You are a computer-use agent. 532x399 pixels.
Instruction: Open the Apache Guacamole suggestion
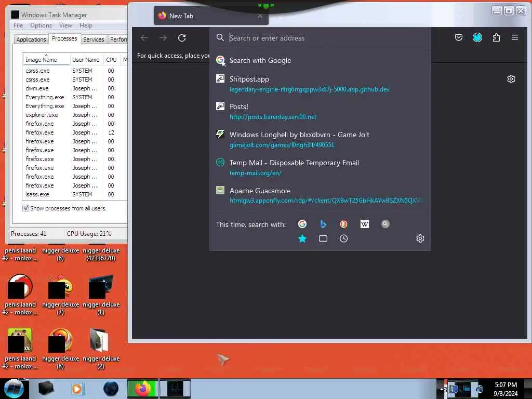[320, 195]
